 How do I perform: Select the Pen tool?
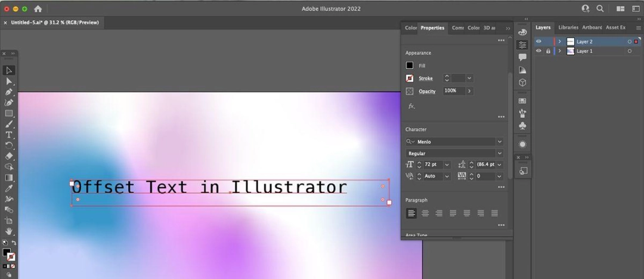point(8,92)
